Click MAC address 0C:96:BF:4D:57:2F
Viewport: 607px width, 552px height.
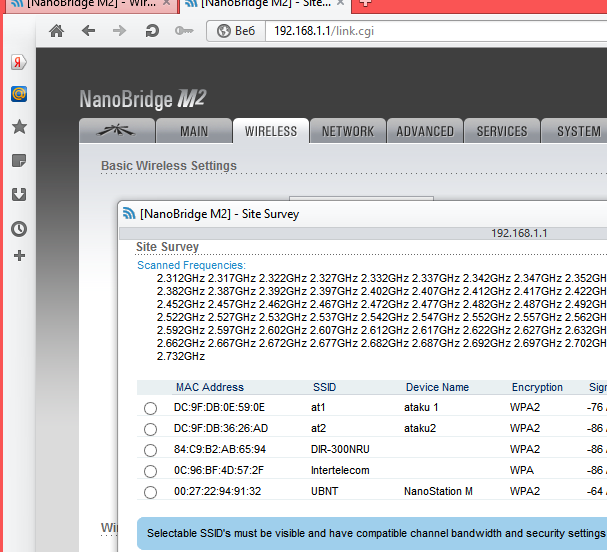(x=219, y=470)
